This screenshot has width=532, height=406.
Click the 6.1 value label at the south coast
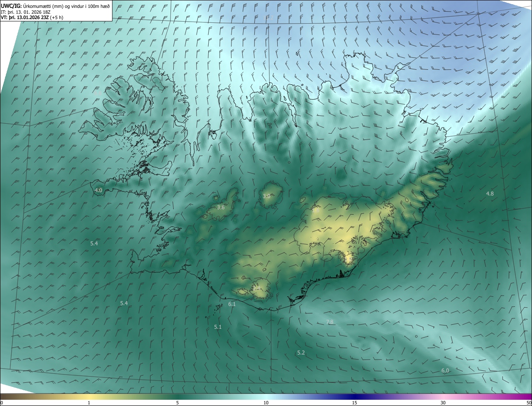pyautogui.click(x=232, y=304)
